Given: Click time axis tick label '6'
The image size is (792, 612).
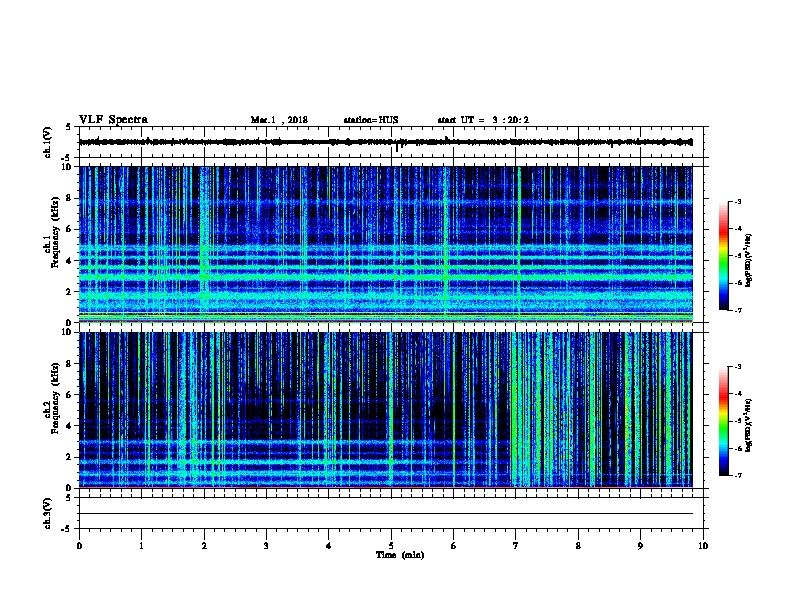Looking at the screenshot, I should [x=454, y=546].
